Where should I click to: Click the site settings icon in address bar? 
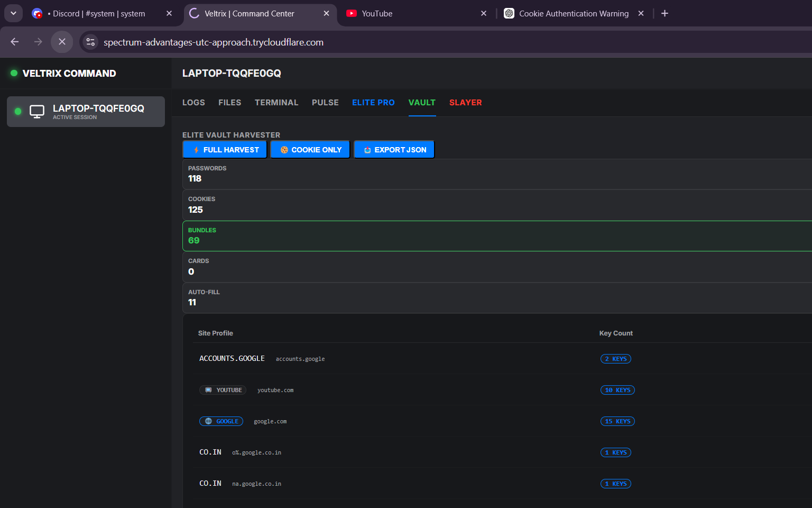90,42
